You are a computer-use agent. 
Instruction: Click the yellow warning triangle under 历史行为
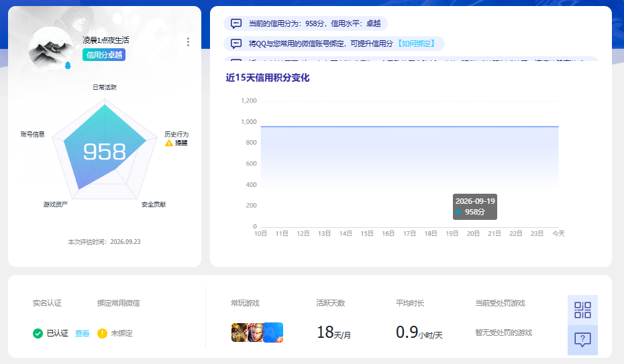coord(169,143)
